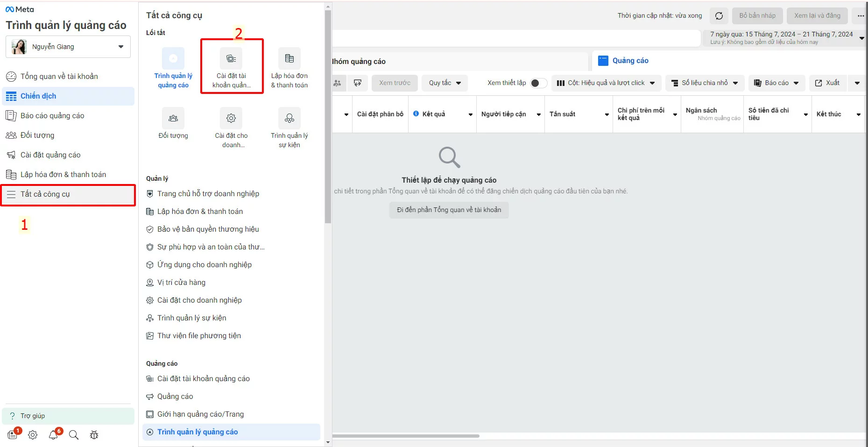
Task: Toggle the 'Xem thiết lập' switch
Action: 538,83
